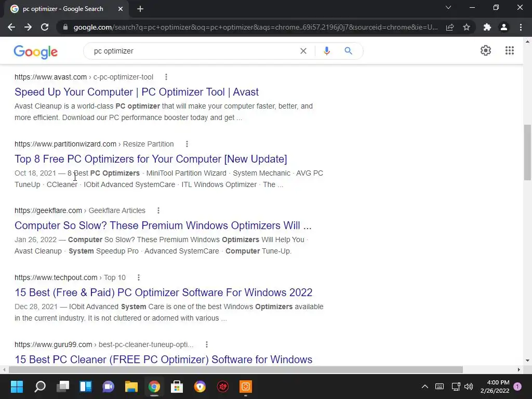Screen dimensions: 532x399
Task: Open File Explorer from the taskbar
Action: click(131, 387)
